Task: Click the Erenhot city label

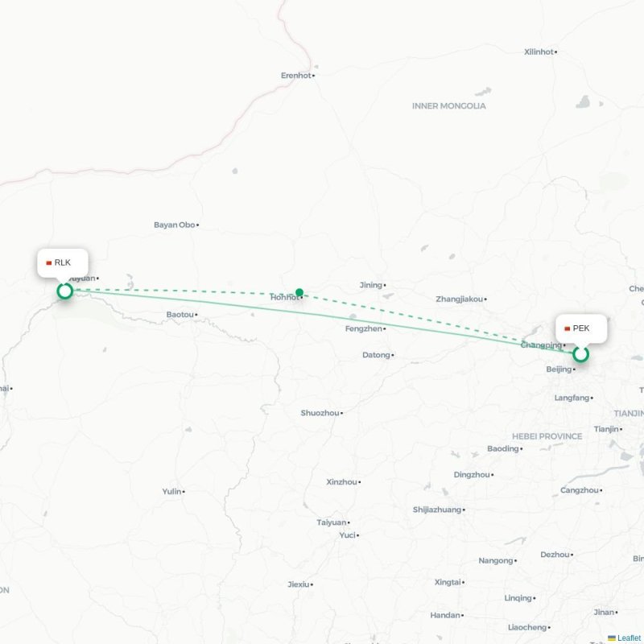Action: (295, 76)
